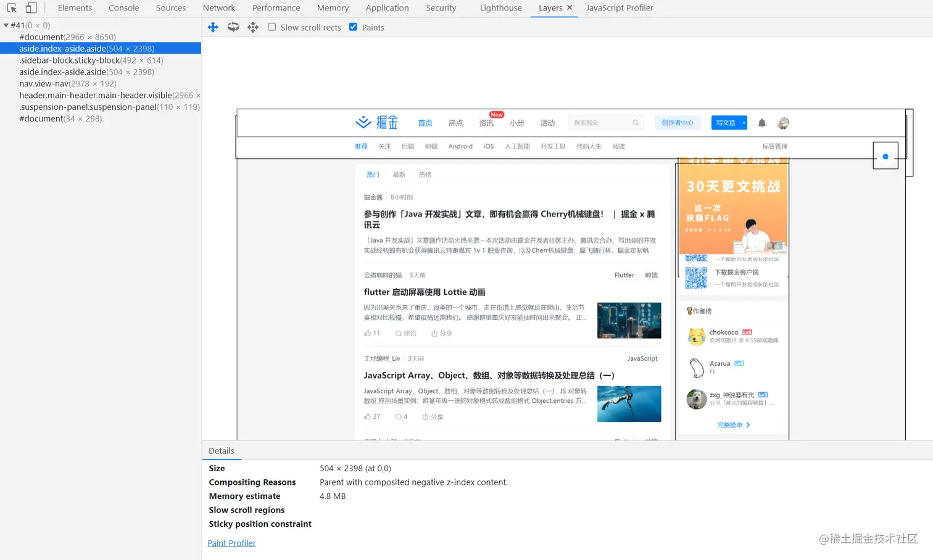This screenshot has width=933, height=560.
Task: Click the search input in page preview
Action: click(605, 123)
